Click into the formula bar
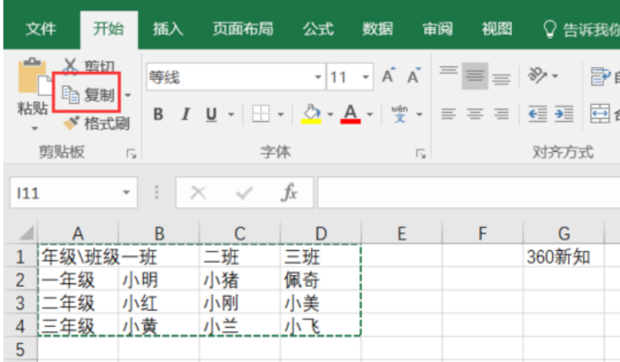Screen dimensions: 620x362 click(x=468, y=193)
